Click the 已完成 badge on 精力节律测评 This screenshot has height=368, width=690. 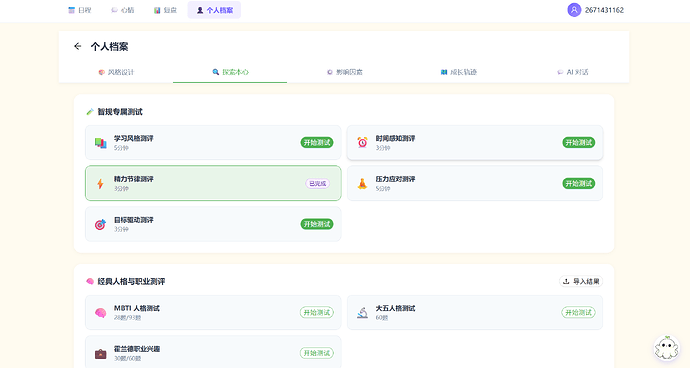click(x=318, y=184)
